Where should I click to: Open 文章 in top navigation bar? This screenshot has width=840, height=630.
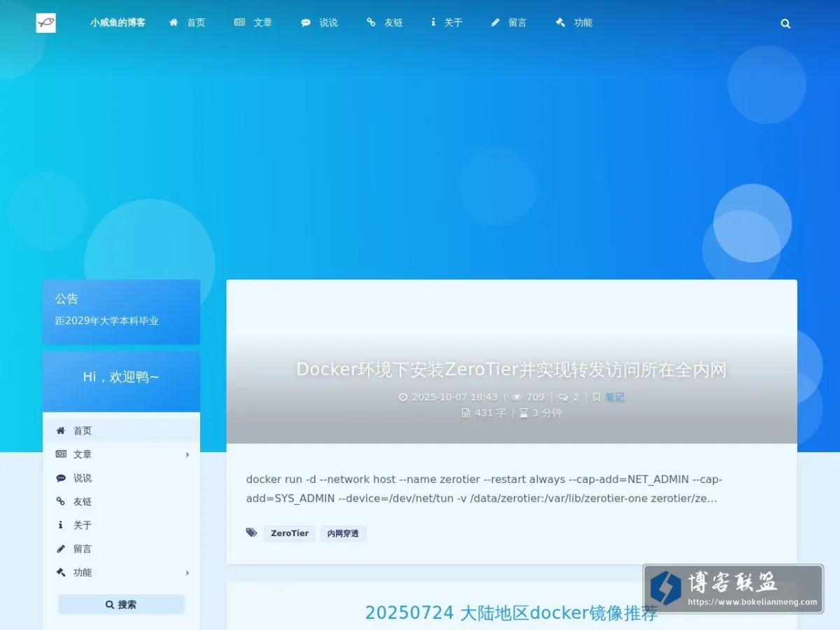coord(262,22)
